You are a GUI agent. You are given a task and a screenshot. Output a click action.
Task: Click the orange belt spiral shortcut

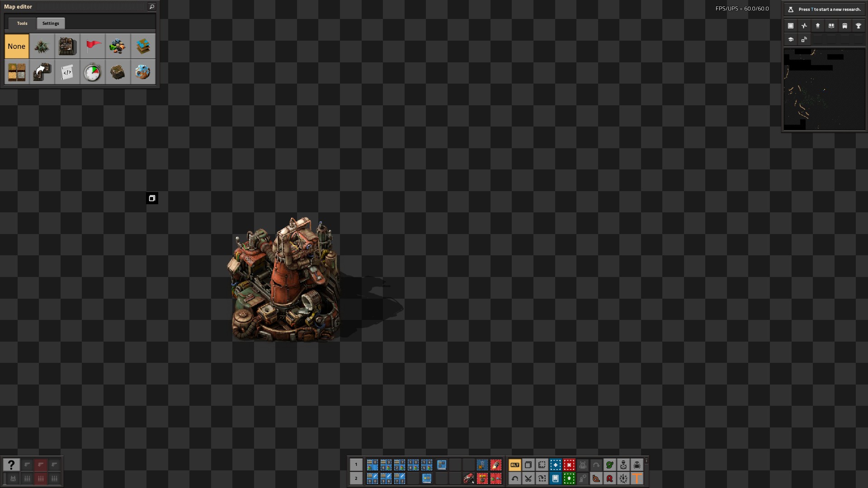click(596, 478)
